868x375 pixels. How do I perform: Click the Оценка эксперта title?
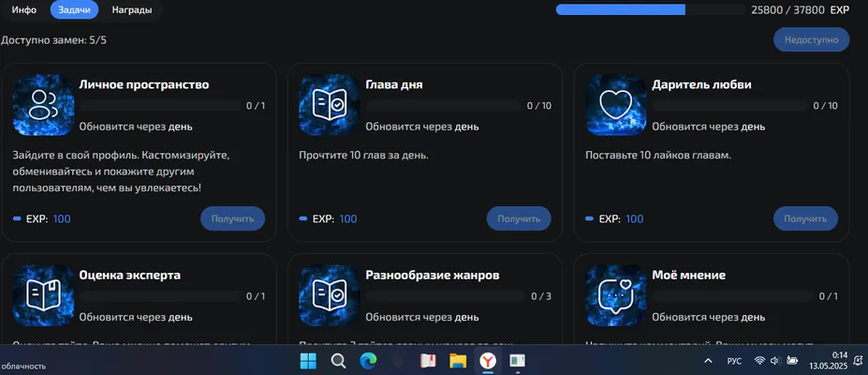pos(129,276)
